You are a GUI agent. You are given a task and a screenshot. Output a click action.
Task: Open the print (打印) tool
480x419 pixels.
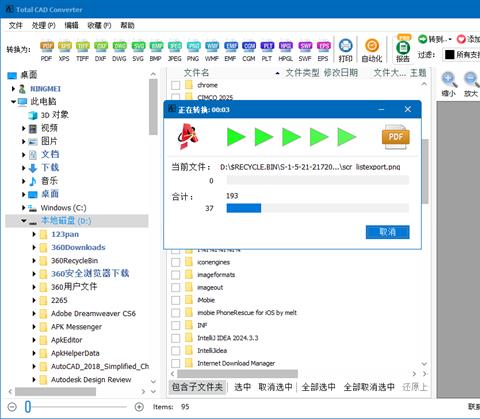(346, 50)
